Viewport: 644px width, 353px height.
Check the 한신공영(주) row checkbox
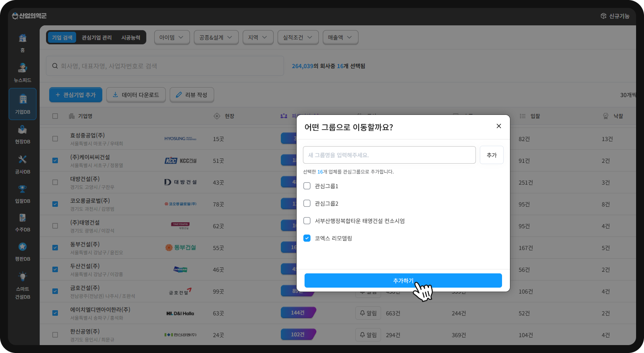[55, 335]
